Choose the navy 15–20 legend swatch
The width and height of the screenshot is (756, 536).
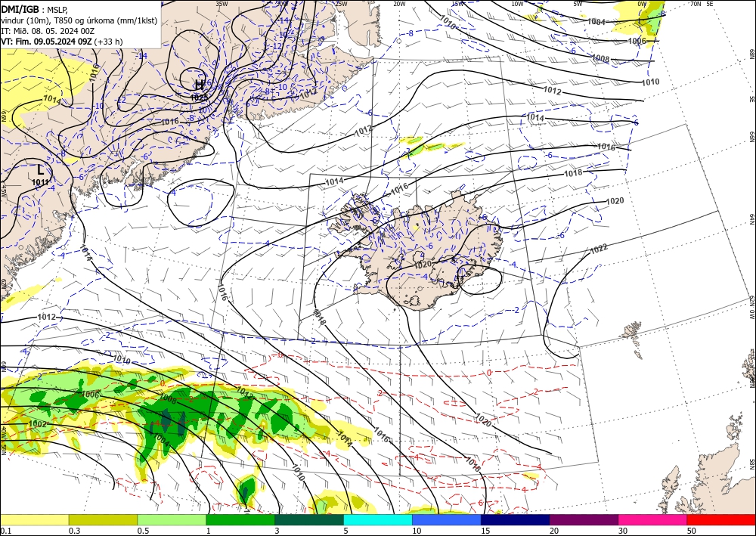pyautogui.click(x=516, y=519)
